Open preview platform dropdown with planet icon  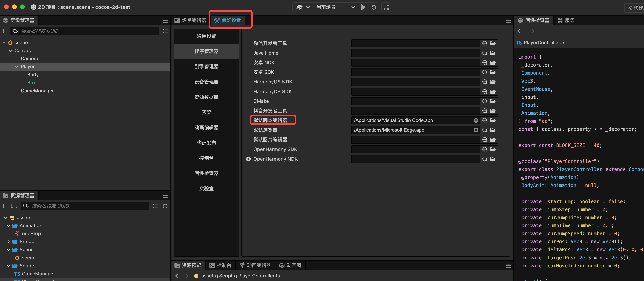[x=303, y=7]
